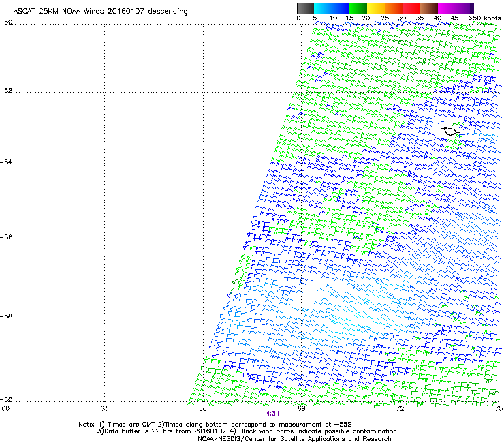
Task: Click the '10' legend scale label
Action: coord(333,18)
